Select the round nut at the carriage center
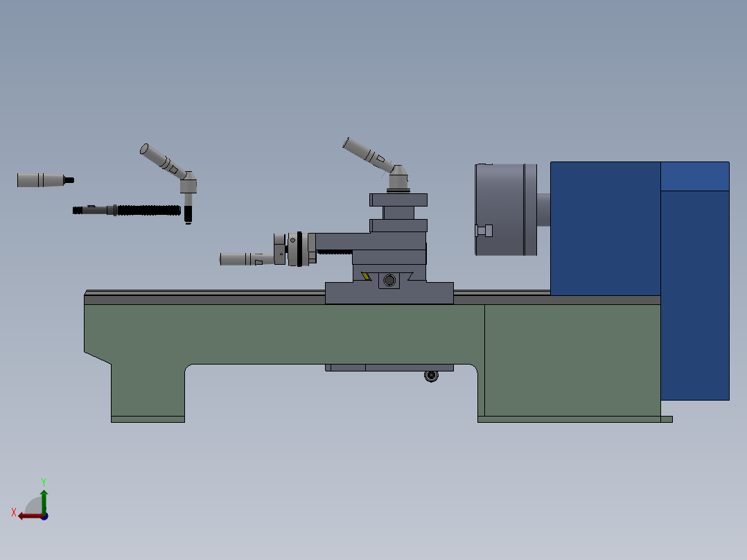This screenshot has height=560, width=747. click(388, 280)
